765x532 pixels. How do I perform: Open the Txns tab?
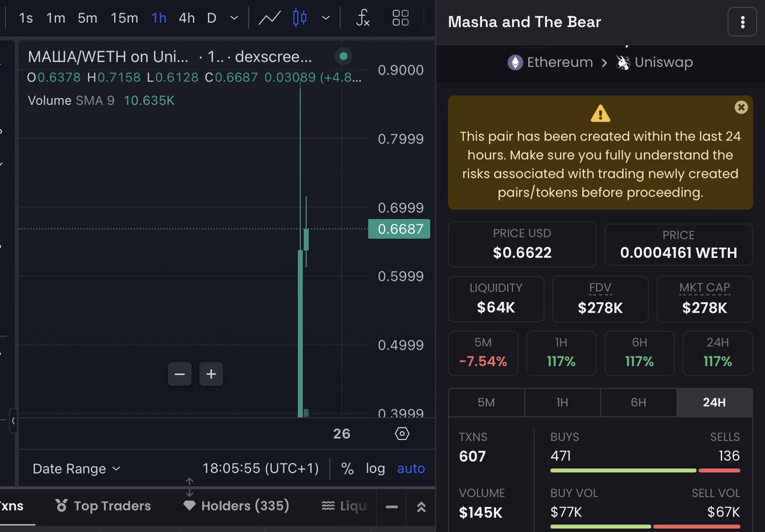[x=11, y=506]
